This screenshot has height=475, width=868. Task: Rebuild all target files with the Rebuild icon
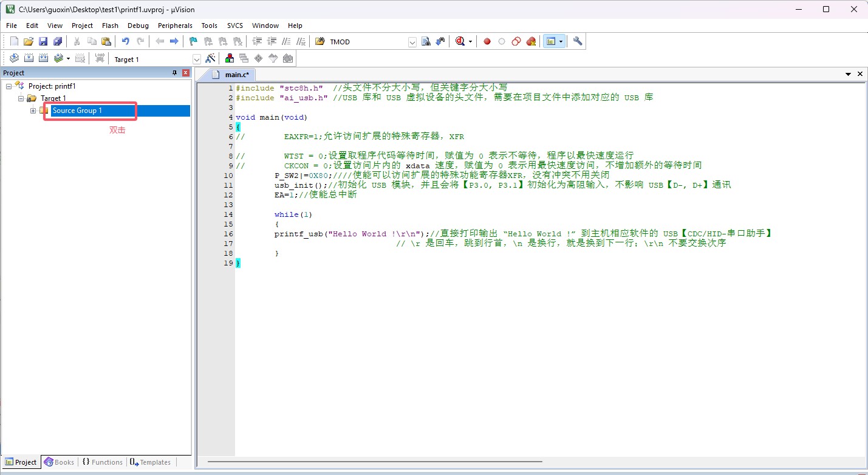[43, 58]
